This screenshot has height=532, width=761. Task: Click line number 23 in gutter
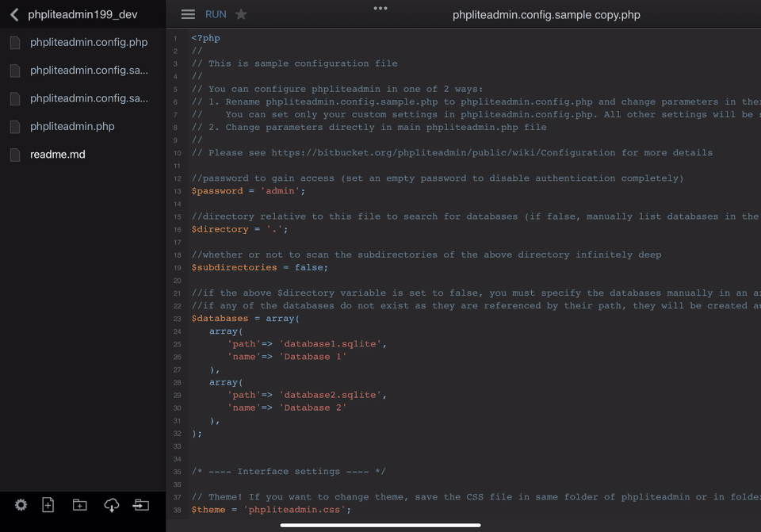(177, 319)
